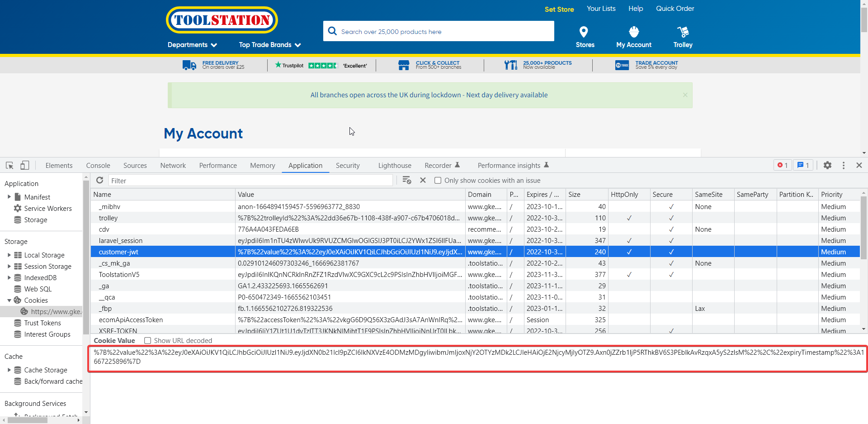
Task: Click the Set Store link
Action: [x=559, y=9]
